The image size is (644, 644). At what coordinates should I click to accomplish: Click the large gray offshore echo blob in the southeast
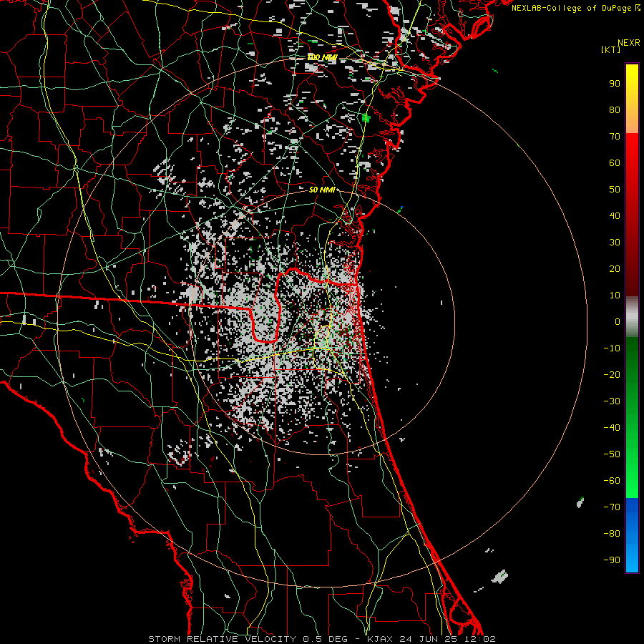(x=500, y=577)
